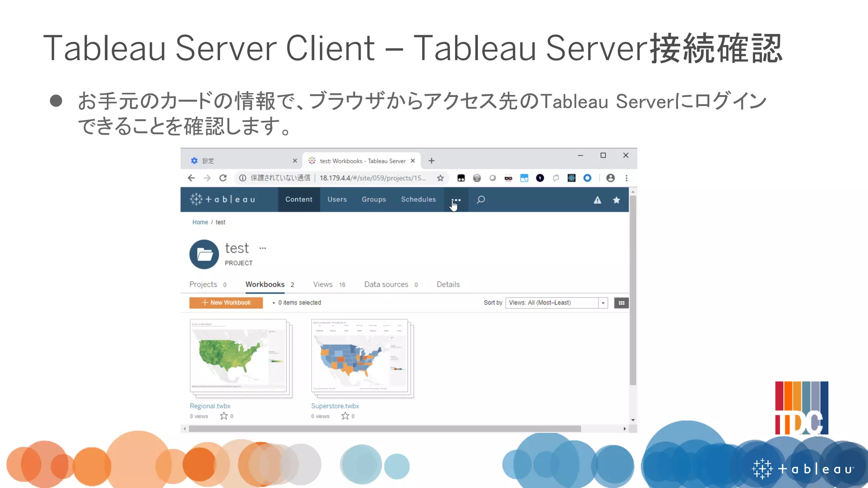
Task: Open the Sort by Views dropdown
Action: tap(556, 303)
